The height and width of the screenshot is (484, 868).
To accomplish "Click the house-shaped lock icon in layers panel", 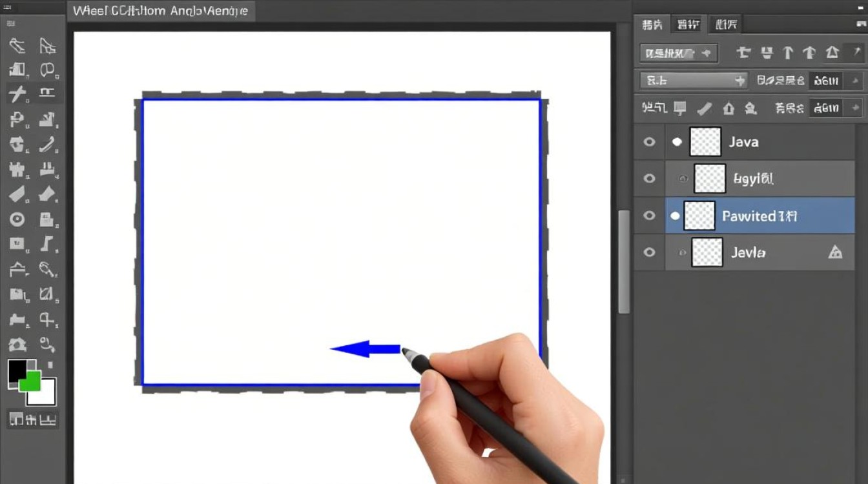I will point(728,108).
